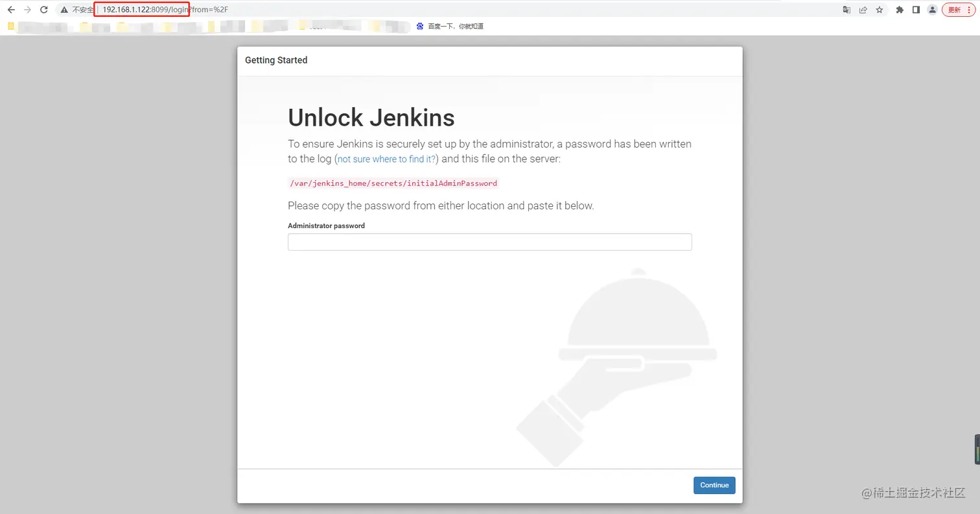
Task: Click the Unlock Jenkins heading
Action: 371,117
